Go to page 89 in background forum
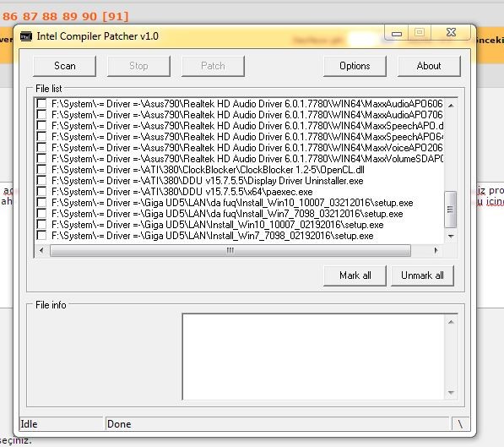 click(x=70, y=16)
